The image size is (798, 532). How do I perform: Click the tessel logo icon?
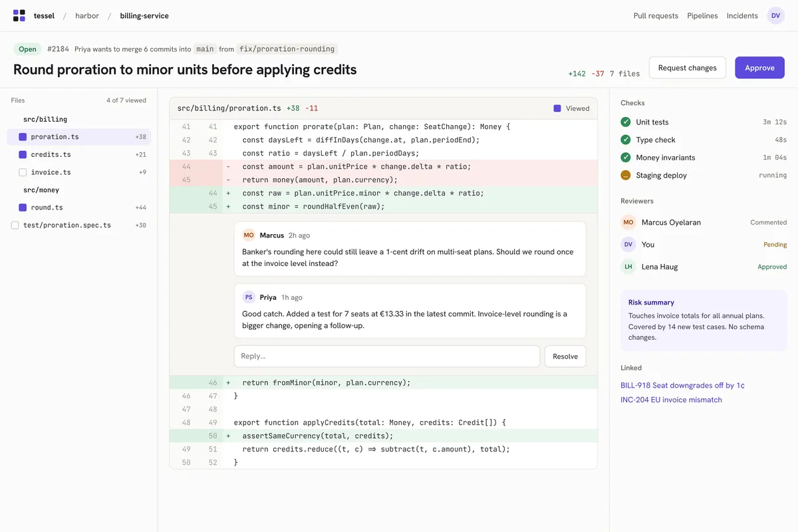[x=19, y=15]
